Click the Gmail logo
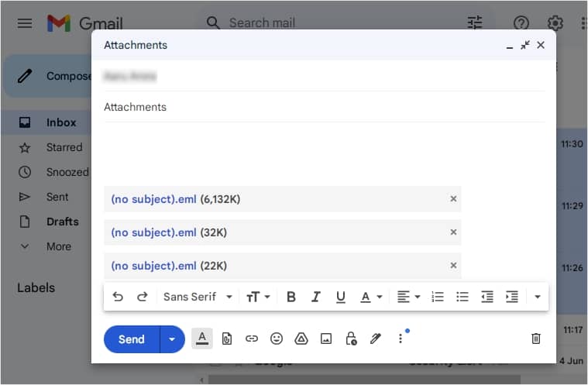The image size is (588, 385). [x=84, y=23]
